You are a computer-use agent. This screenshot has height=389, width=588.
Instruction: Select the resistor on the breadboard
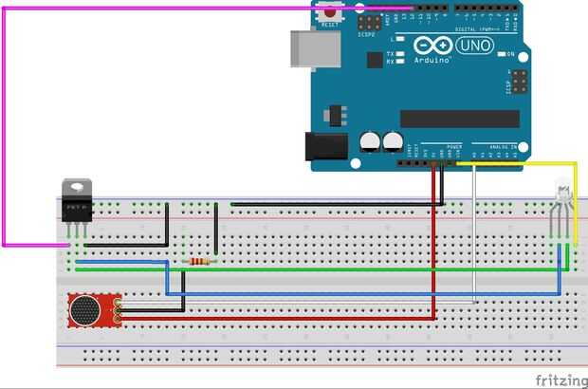pos(200,262)
